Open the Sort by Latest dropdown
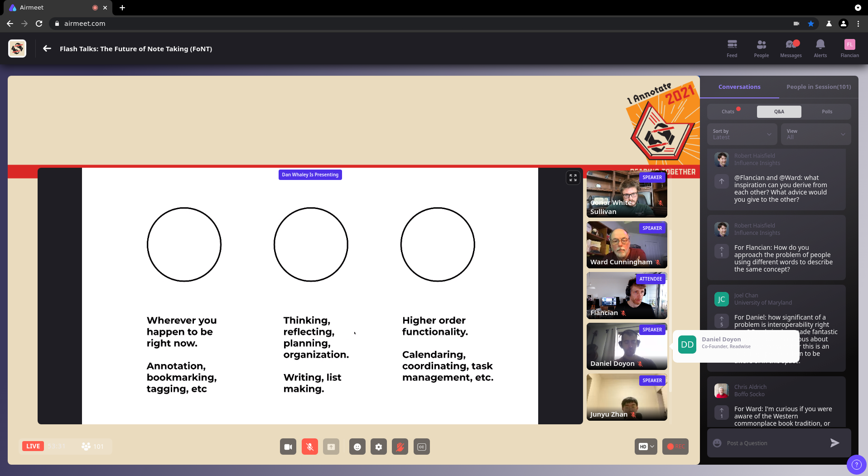868x476 pixels. coord(742,134)
